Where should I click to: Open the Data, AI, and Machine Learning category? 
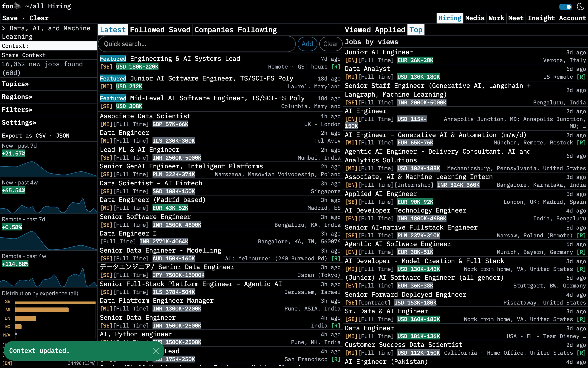tap(49, 32)
